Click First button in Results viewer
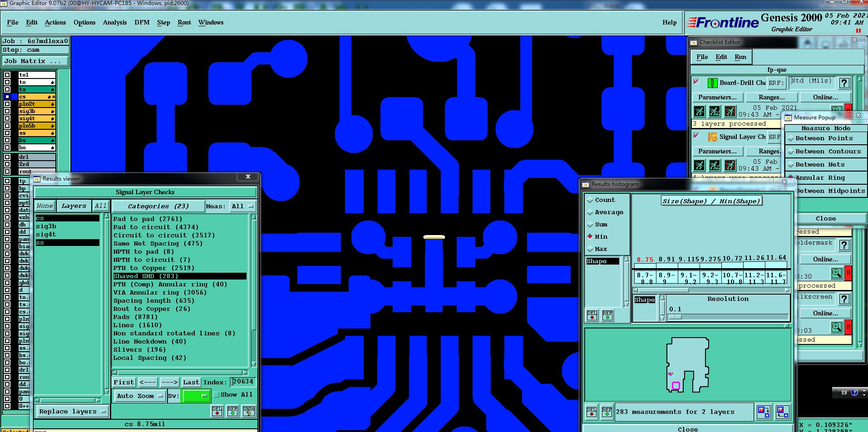The height and width of the screenshot is (432, 868). pos(124,383)
